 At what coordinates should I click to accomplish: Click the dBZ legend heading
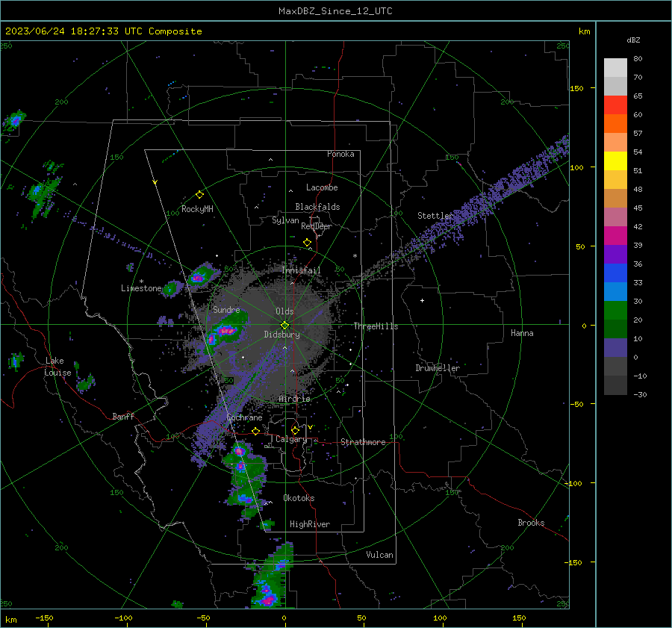[x=633, y=40]
